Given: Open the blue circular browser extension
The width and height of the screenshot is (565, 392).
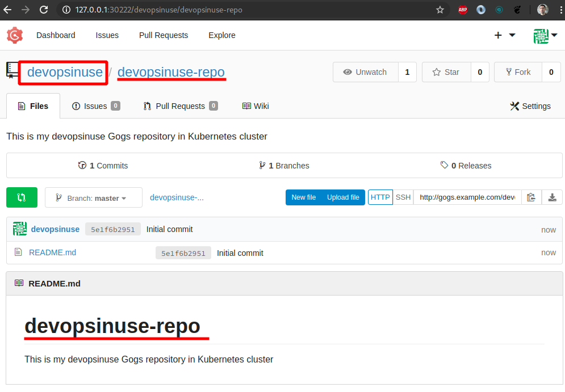Looking at the screenshot, I should [481, 10].
